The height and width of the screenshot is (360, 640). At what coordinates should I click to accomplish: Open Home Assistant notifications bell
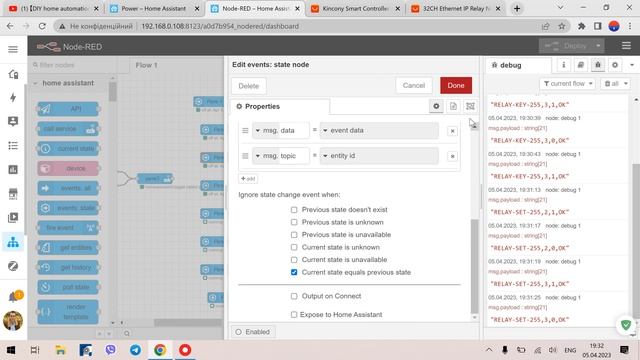pos(13,297)
